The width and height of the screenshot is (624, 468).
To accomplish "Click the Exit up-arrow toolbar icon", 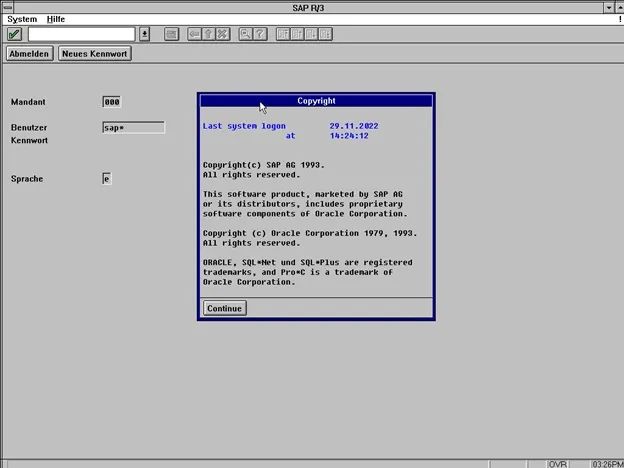I will tap(208, 34).
